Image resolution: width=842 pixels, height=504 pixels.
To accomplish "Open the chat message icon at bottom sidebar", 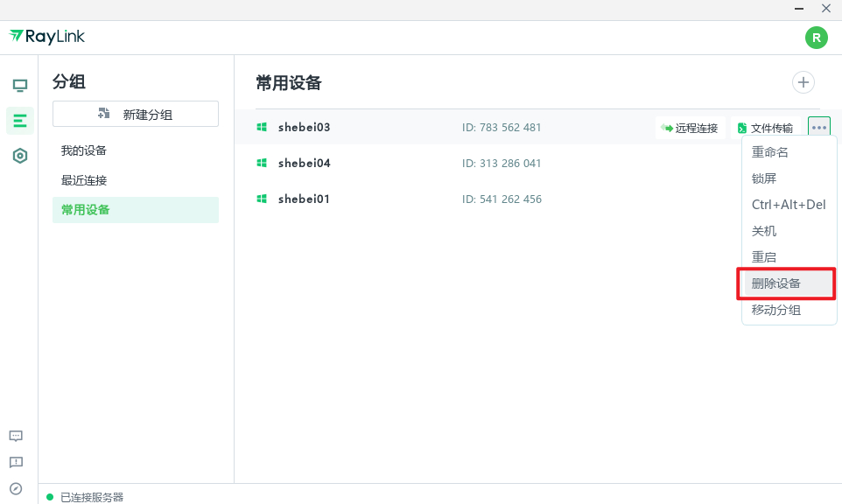I will pos(15,436).
